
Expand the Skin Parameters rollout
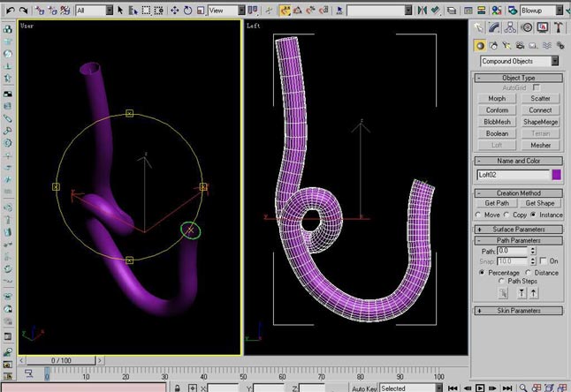(518, 311)
